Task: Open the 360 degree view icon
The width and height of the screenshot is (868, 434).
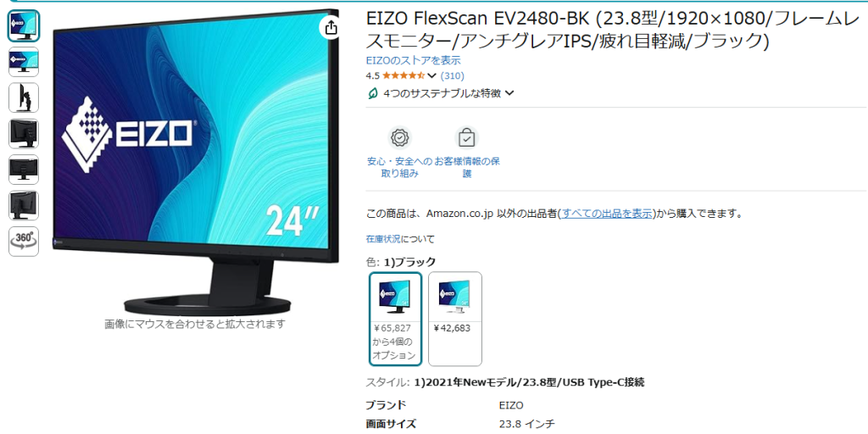Action: (24, 242)
